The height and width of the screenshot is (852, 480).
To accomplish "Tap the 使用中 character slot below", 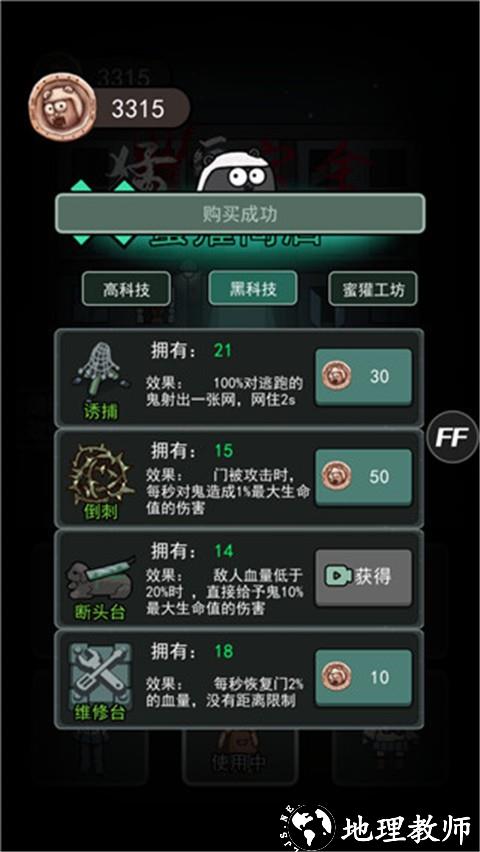I will [240, 757].
